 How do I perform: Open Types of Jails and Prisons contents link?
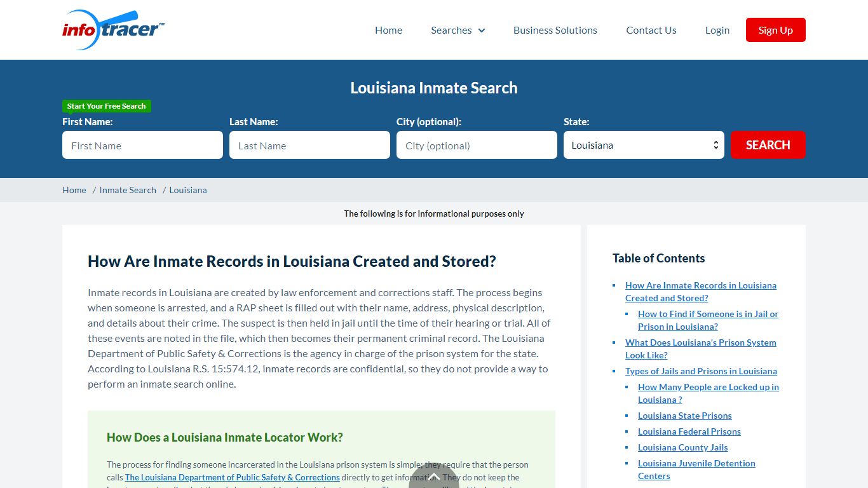[x=701, y=371]
